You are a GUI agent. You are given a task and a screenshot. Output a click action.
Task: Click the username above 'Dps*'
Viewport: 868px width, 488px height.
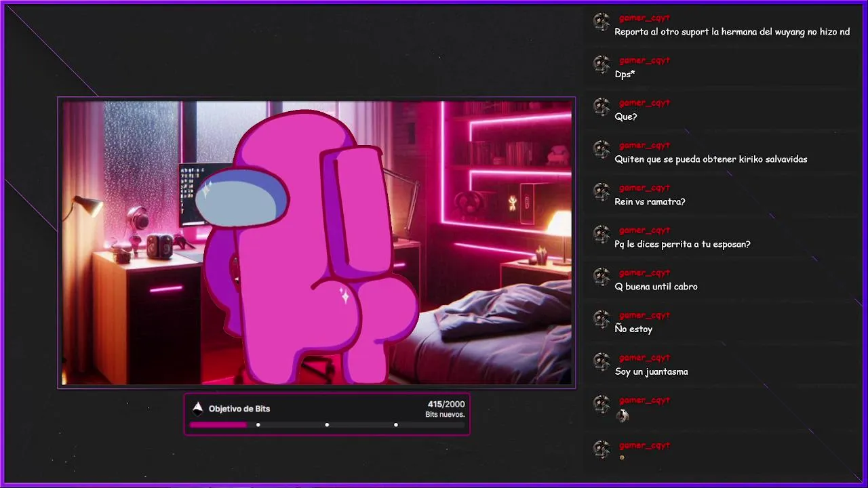tap(644, 61)
